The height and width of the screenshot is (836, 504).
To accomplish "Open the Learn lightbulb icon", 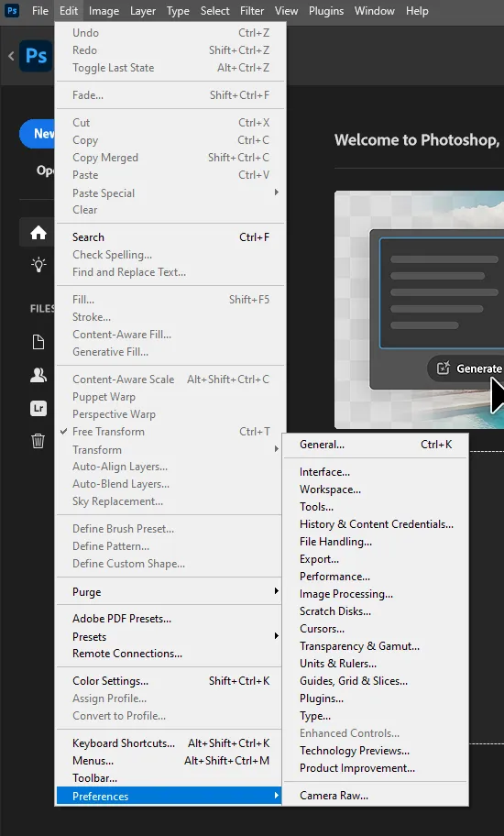I will [38, 265].
